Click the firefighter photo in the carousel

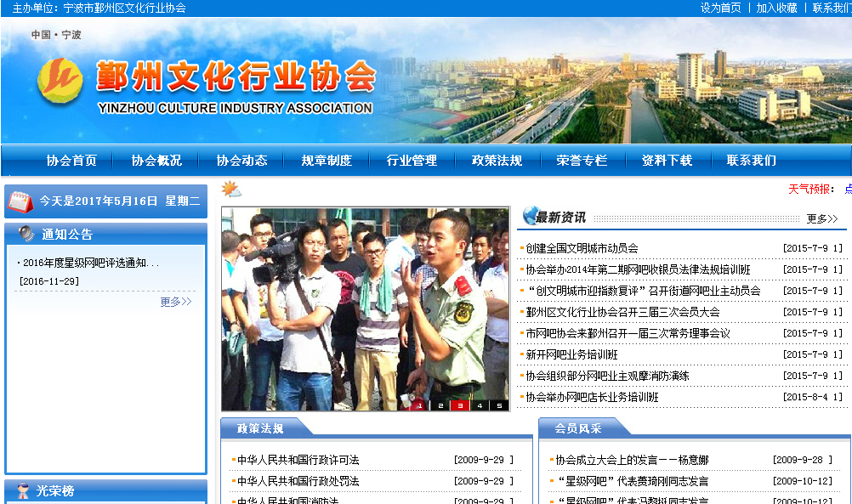click(x=365, y=306)
